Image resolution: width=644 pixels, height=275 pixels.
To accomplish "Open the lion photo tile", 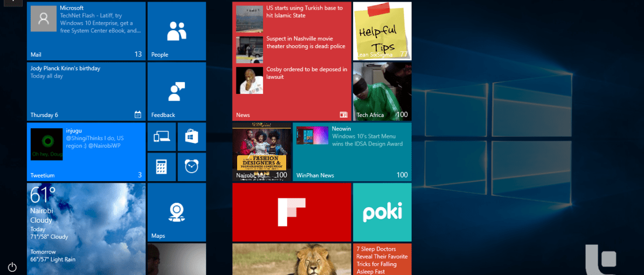I will point(292,259).
